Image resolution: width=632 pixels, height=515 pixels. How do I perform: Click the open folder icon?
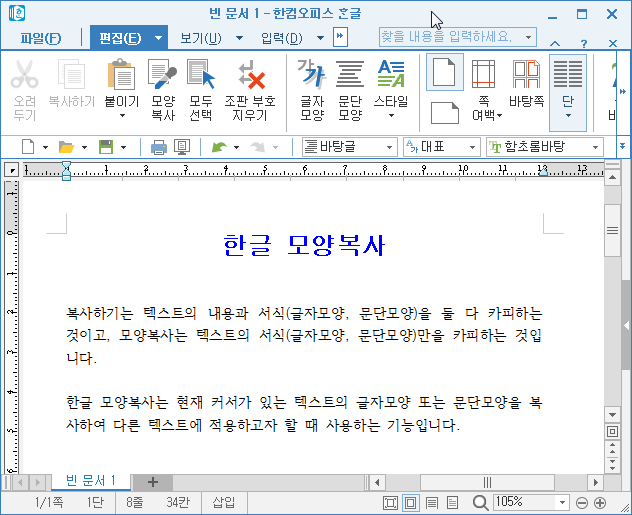coord(67,147)
